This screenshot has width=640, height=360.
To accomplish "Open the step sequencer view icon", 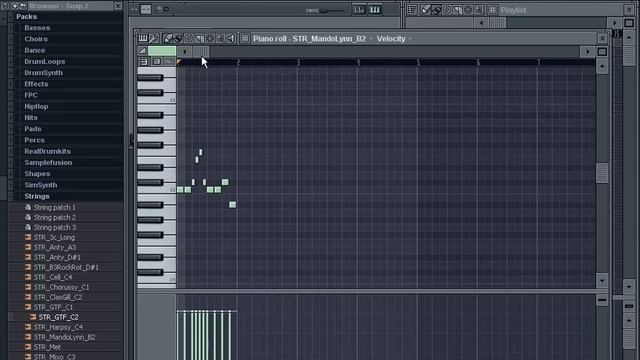I will [x=359, y=10].
